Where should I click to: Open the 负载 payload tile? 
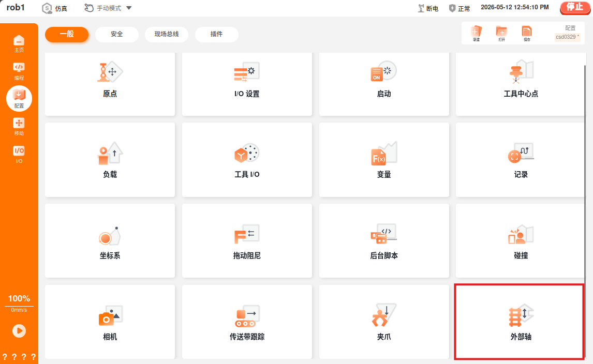click(x=110, y=160)
